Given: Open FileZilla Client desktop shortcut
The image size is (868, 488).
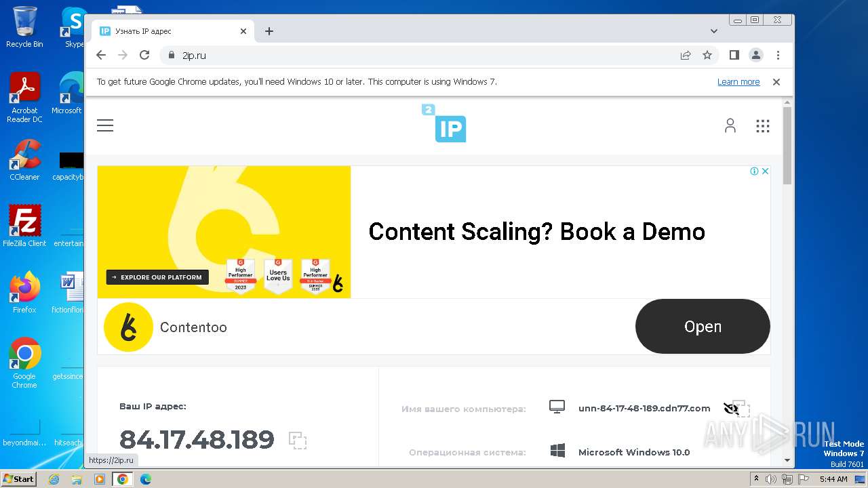Looking at the screenshot, I should [x=24, y=226].
